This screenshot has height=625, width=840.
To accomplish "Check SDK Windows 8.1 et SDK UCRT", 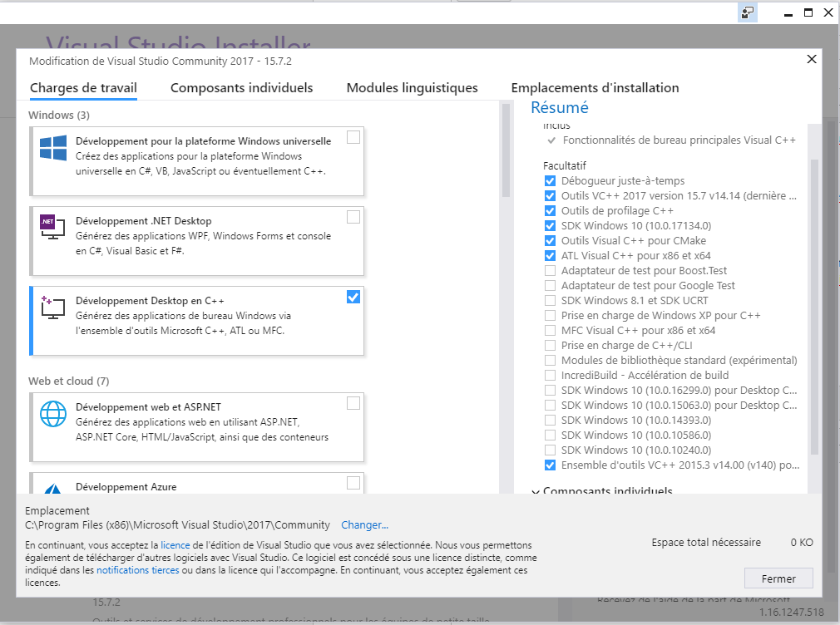I will (550, 301).
